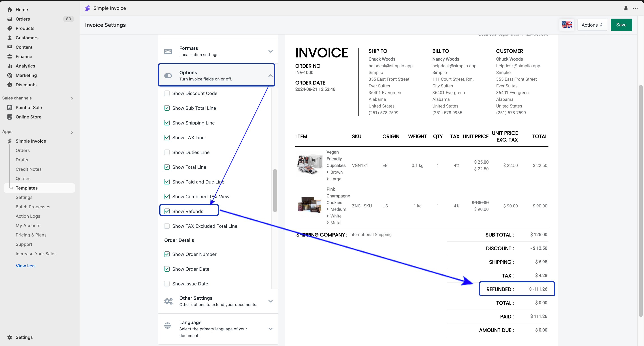Click the Home icon in sidebar
Screen dimensions: 644x346
point(9,9)
